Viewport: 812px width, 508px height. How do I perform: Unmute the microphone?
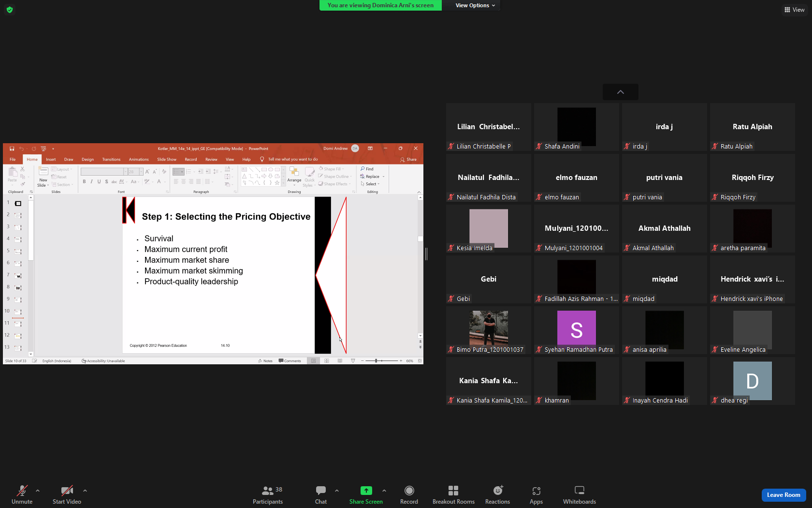(x=22, y=491)
